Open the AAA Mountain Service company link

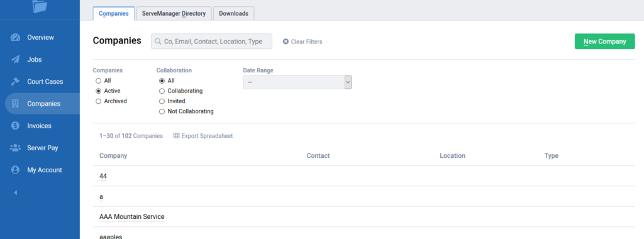tap(132, 216)
